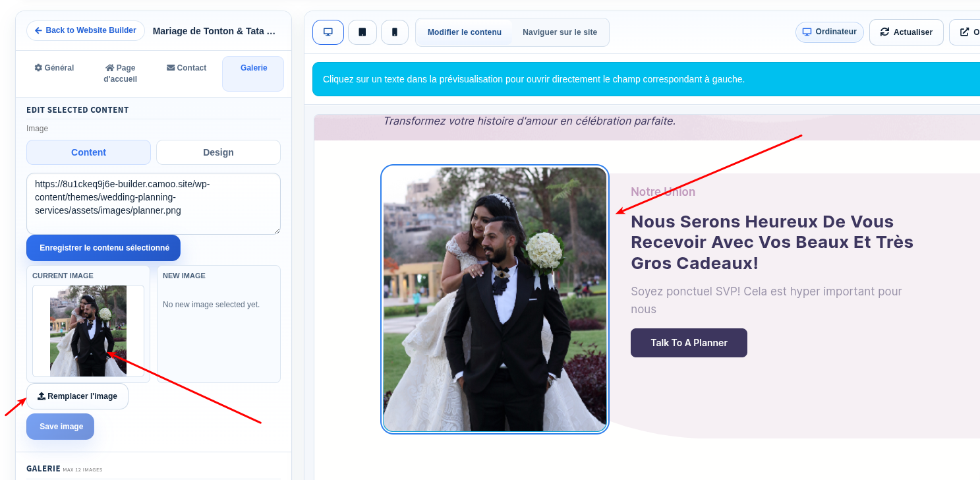The width and height of the screenshot is (980, 480).
Task: Click the 'GALERIE' section heading
Action: point(43,468)
